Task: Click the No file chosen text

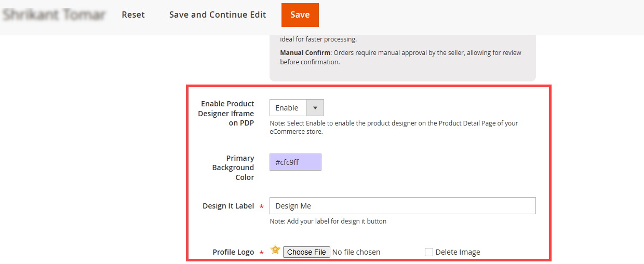Action: point(356,252)
